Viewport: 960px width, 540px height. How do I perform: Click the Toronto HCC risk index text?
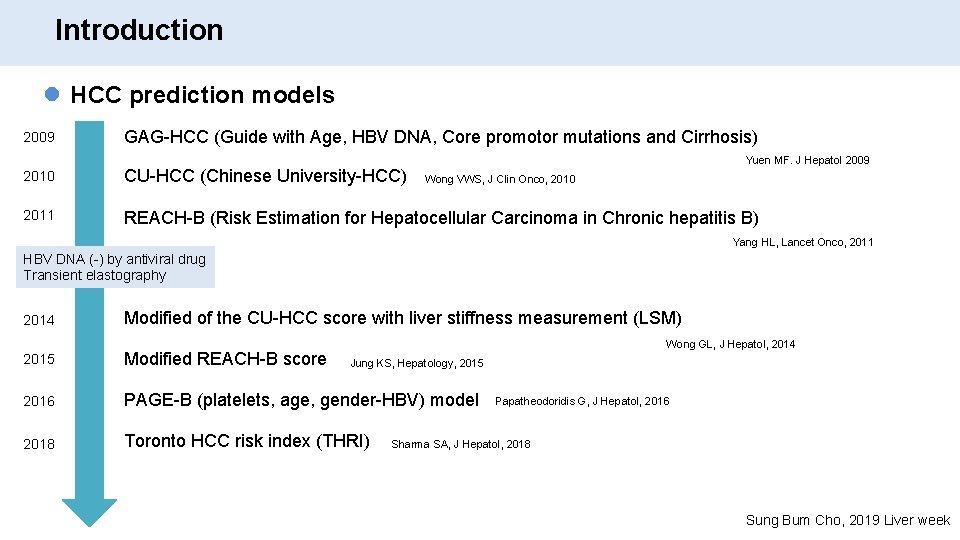[x=246, y=441]
